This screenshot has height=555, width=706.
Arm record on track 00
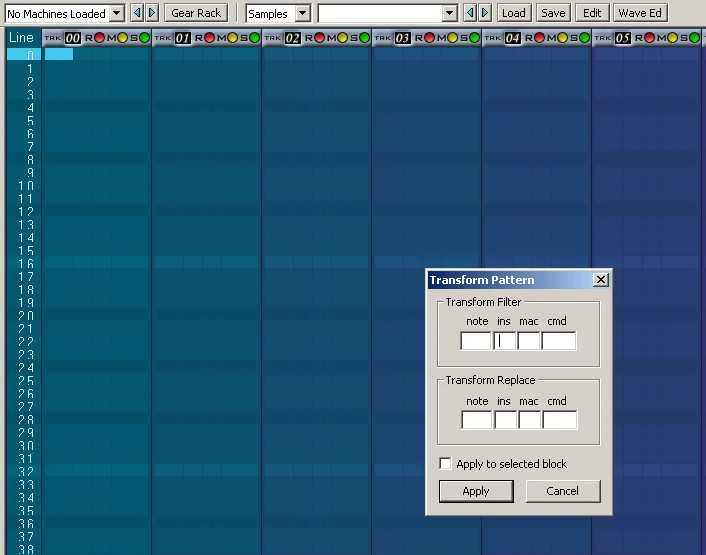(98, 38)
